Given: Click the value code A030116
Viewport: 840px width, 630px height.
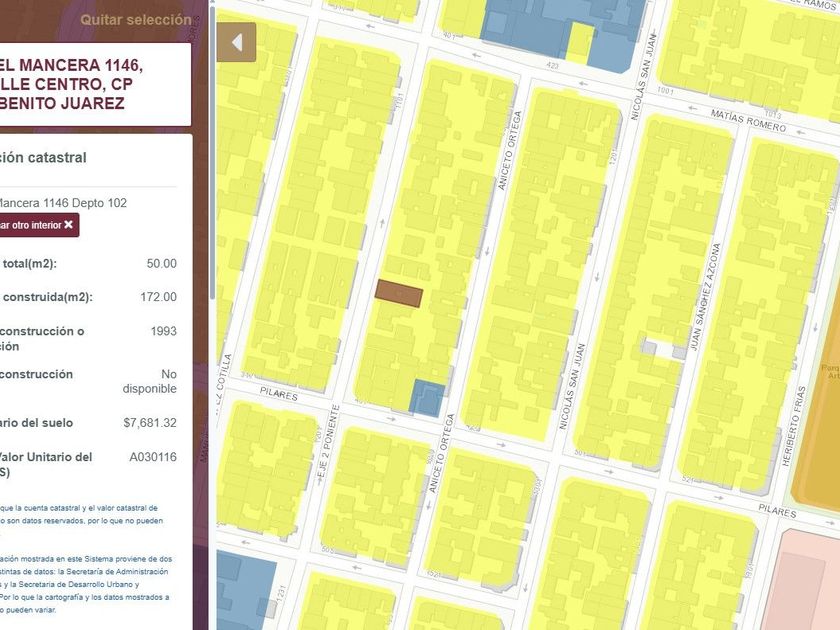Looking at the screenshot, I should [153, 457].
